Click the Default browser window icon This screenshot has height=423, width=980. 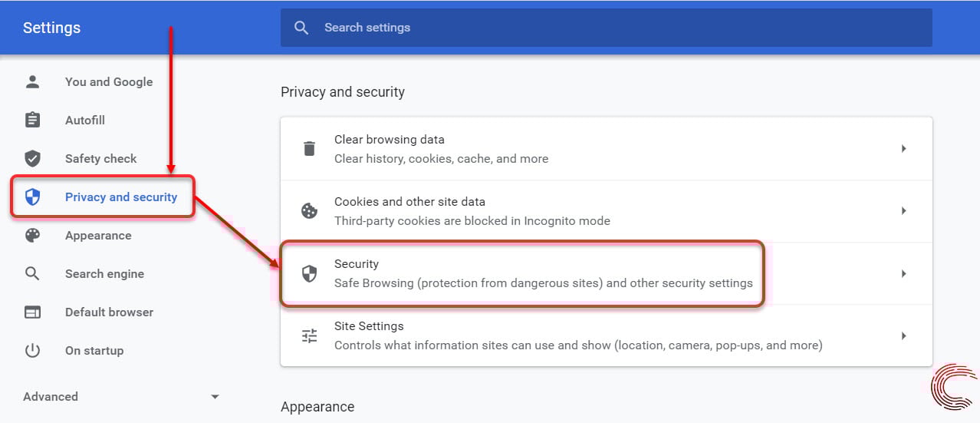coord(32,312)
